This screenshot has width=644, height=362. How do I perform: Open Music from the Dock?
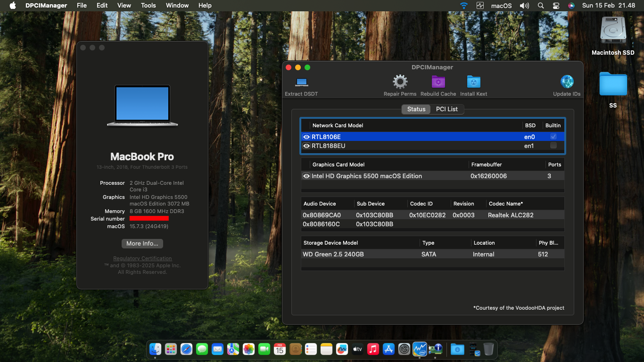point(373,349)
